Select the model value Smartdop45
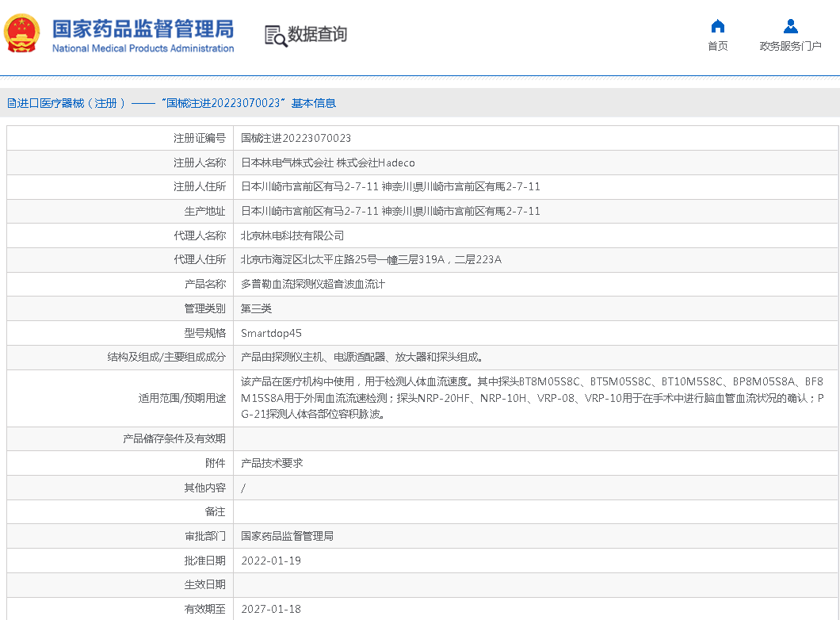 pyautogui.click(x=271, y=333)
